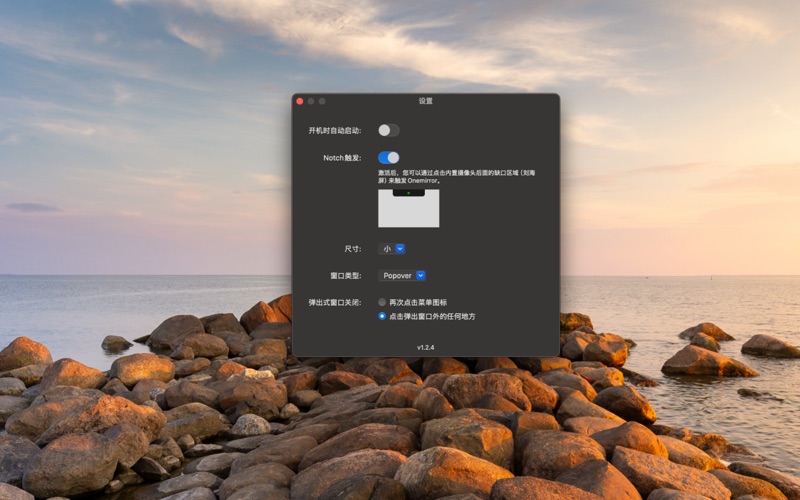Click the greyed-out zoom window button
Screen dimensions: 800x500
click(x=322, y=101)
